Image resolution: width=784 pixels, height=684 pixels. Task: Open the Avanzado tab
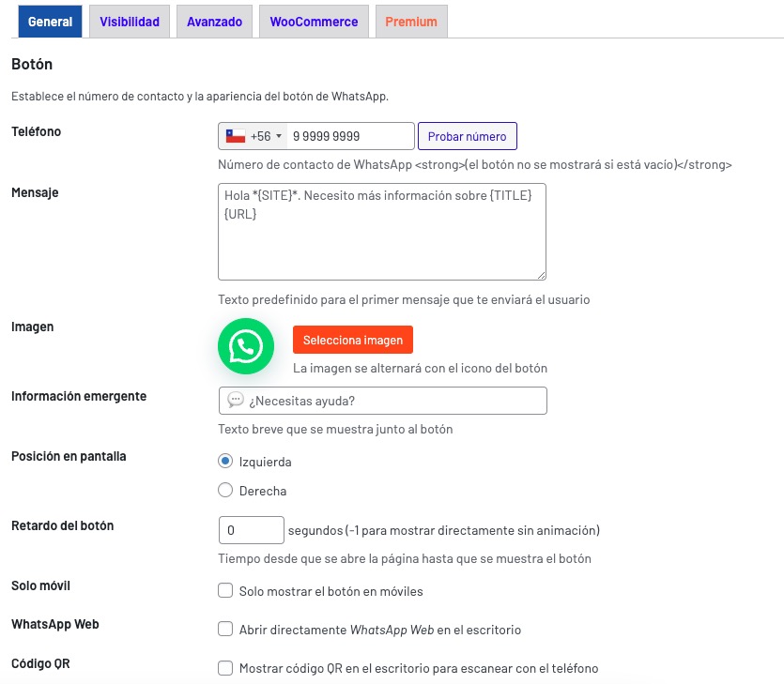214,22
